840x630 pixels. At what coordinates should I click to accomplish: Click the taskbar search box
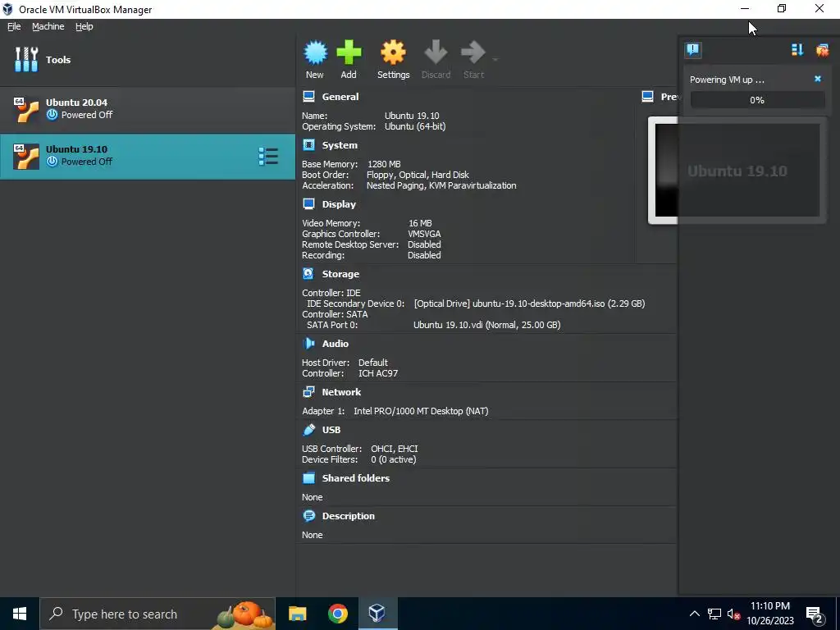(157, 614)
